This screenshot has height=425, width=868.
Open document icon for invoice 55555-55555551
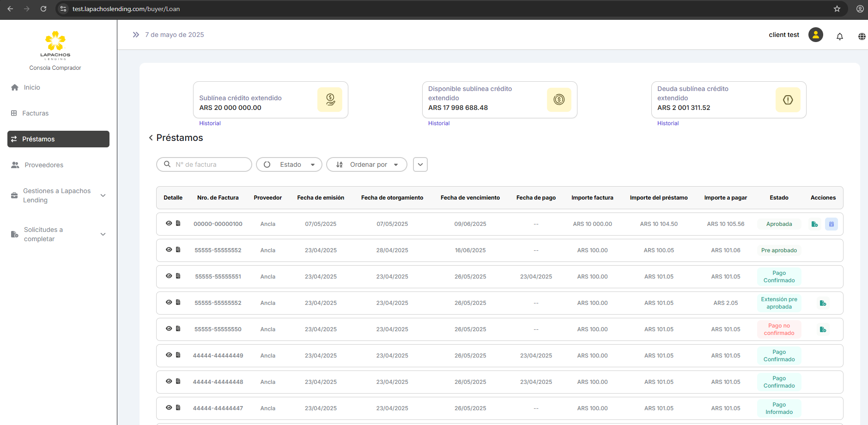178,276
